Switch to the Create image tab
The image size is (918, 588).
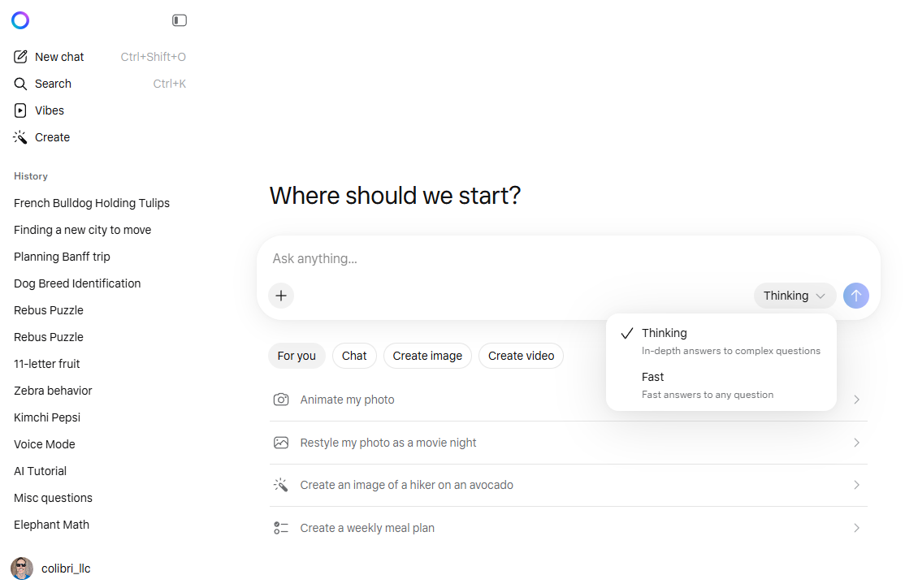point(427,356)
